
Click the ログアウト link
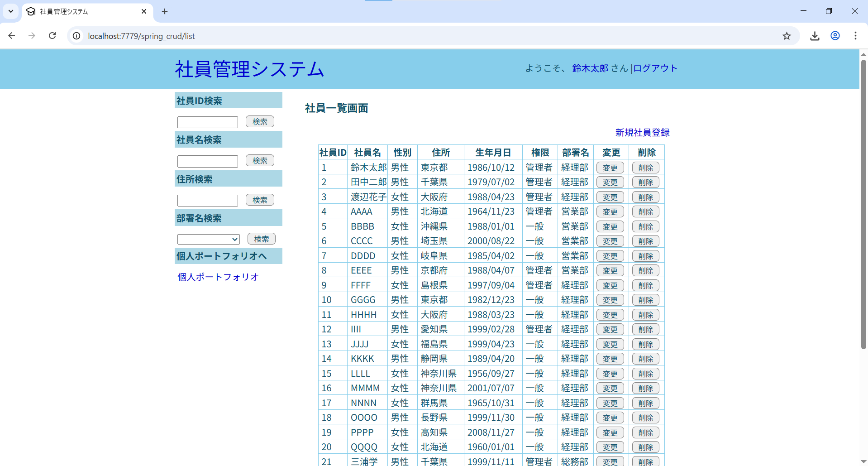click(655, 68)
